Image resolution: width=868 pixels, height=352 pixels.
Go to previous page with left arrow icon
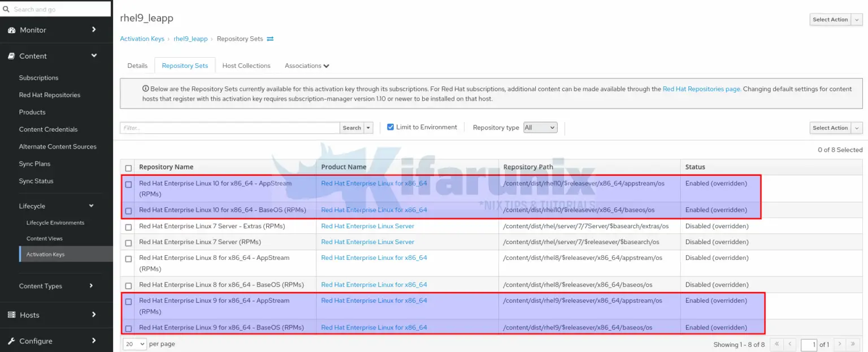pyautogui.click(x=790, y=344)
